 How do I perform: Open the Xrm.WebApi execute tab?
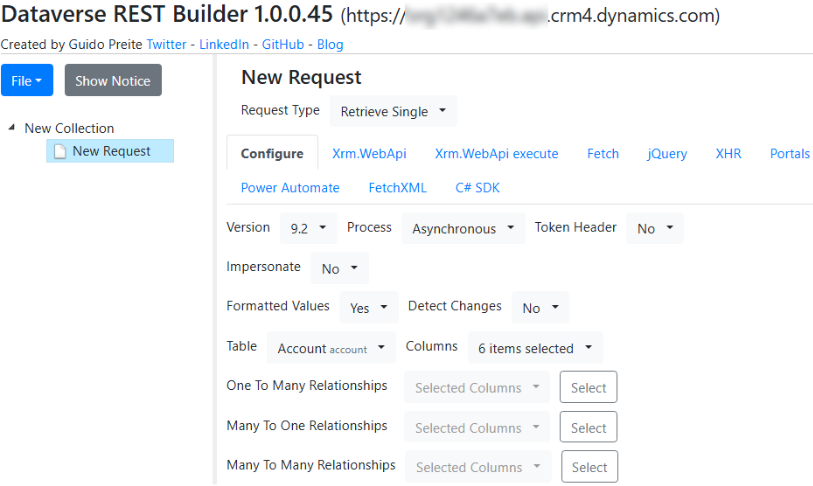pos(496,153)
